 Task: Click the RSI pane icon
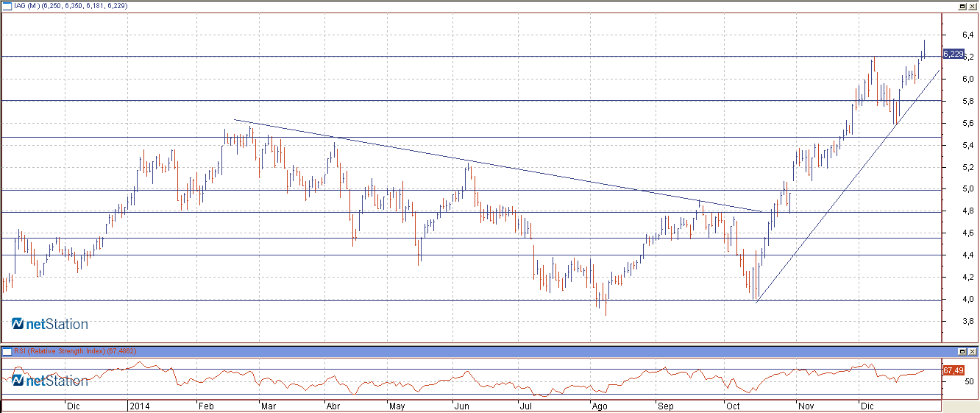7,351
